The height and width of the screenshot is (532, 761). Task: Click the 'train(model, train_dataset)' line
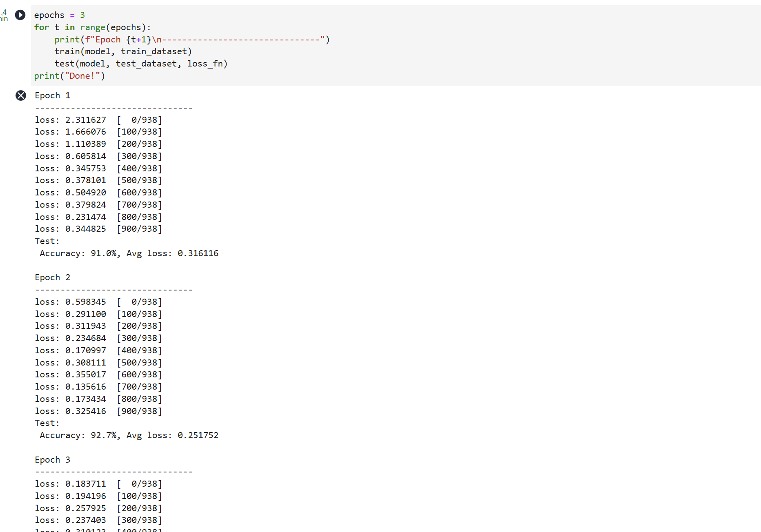click(x=123, y=51)
